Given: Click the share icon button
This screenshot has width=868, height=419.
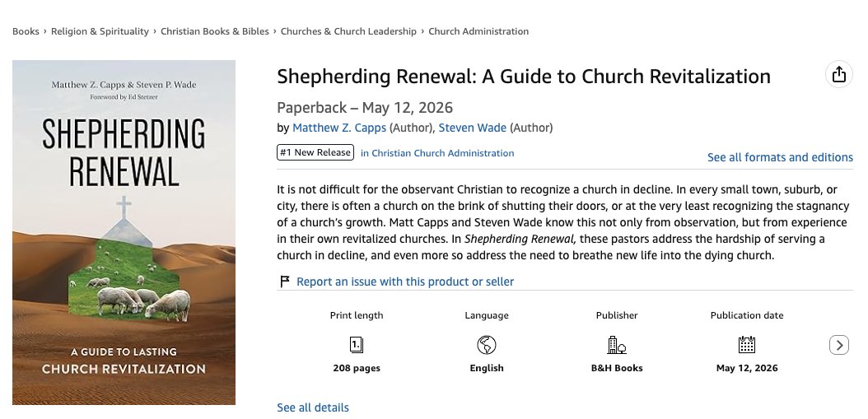Looking at the screenshot, I should tap(838, 74).
